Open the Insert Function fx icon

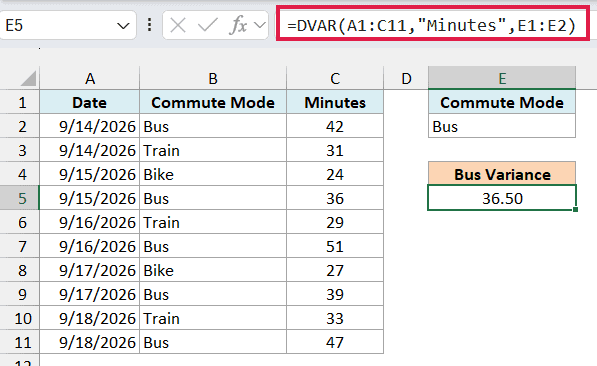(239, 26)
